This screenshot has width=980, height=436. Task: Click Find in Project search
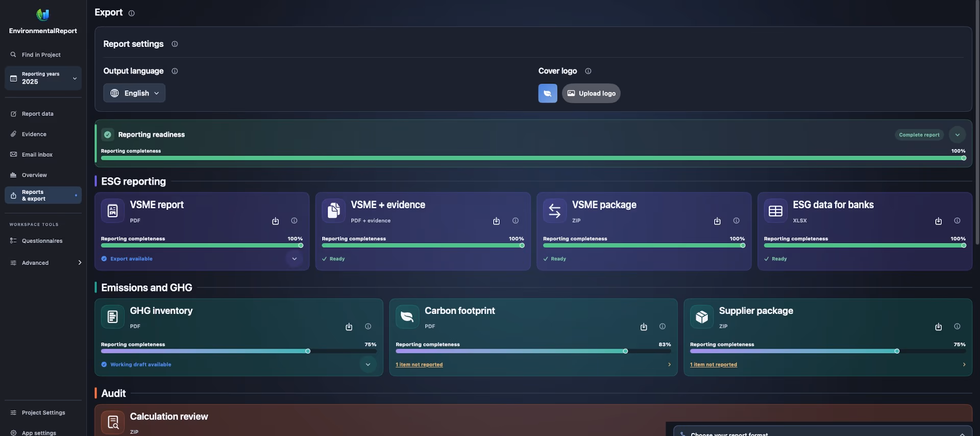coord(43,55)
